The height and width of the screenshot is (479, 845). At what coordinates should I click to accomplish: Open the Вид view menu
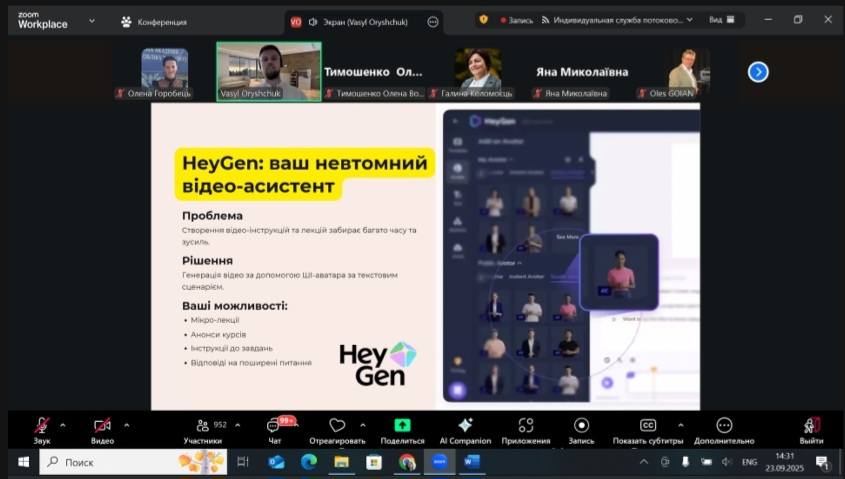722,19
